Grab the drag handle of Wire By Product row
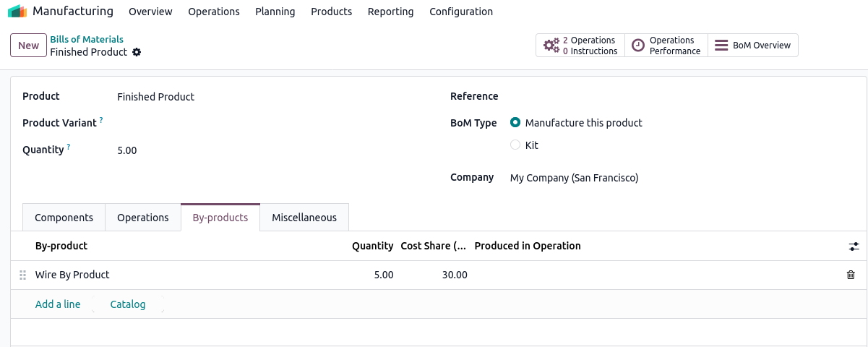This screenshot has height=347, width=868. 22,275
